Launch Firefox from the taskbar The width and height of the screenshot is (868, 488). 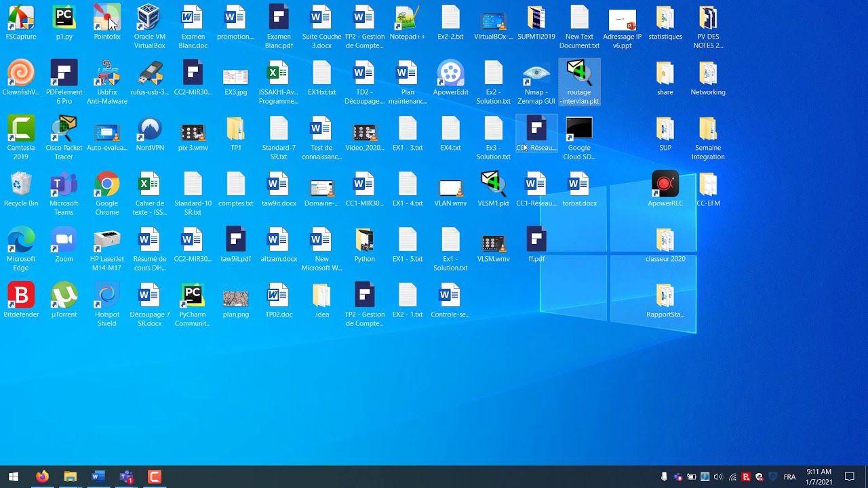pos(42,476)
